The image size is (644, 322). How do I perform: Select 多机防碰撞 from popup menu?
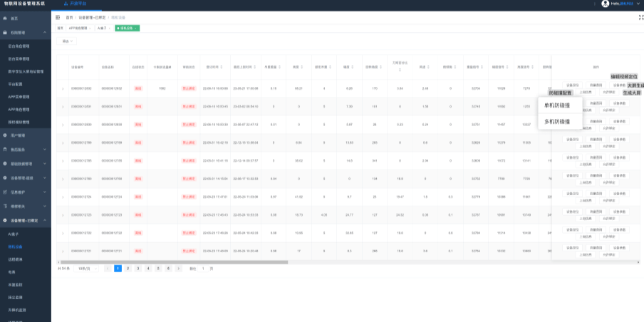[557, 122]
